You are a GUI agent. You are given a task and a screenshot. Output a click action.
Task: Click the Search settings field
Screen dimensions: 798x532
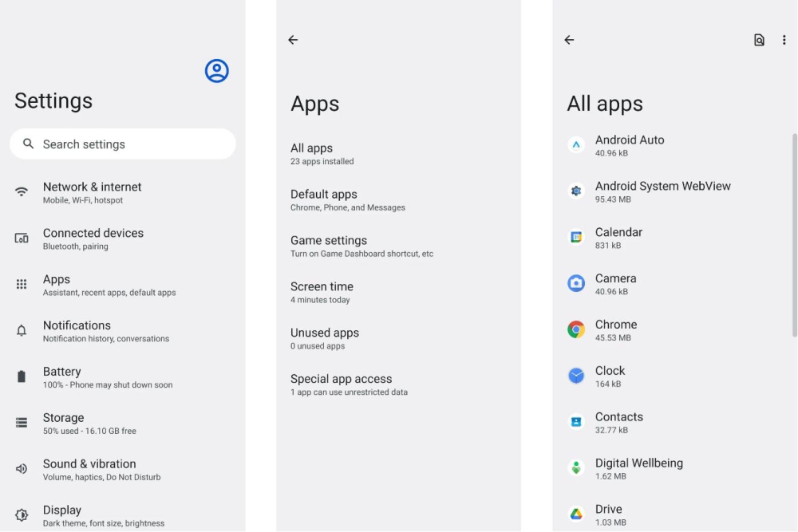click(x=122, y=144)
